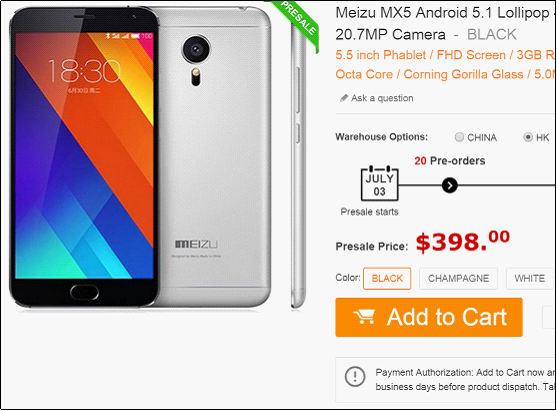The image size is (557, 411).
Task: Click the shopping cart icon on orange button
Action: click(364, 317)
